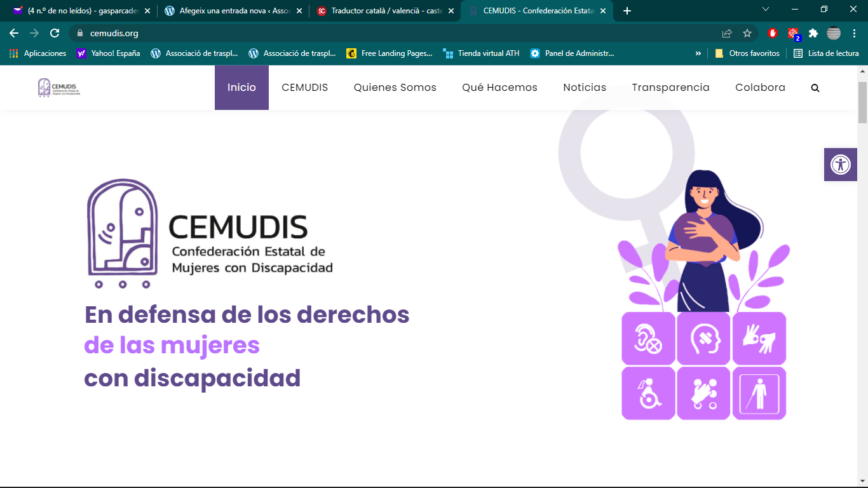Expand hidden bookmarks with double chevron
This screenshot has height=488, width=868.
[x=698, y=53]
